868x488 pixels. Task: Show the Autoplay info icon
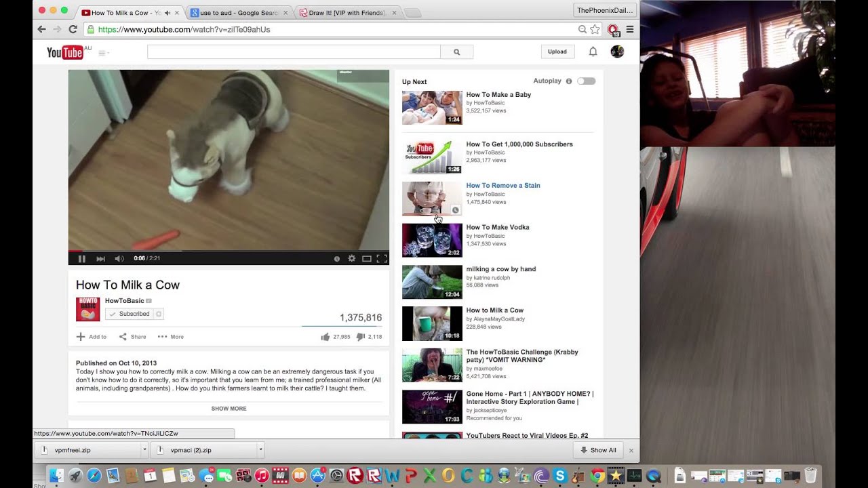pos(568,81)
